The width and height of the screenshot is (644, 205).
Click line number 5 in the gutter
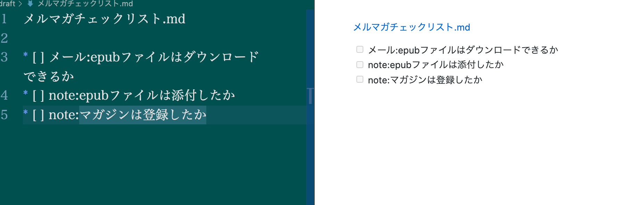(x=4, y=115)
